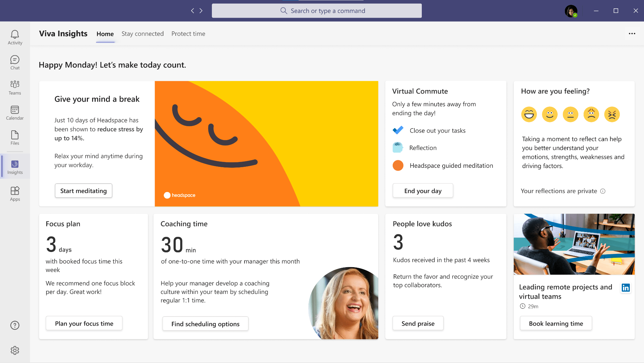
Task: Select the very happy laughing emoji
Action: pyautogui.click(x=529, y=114)
